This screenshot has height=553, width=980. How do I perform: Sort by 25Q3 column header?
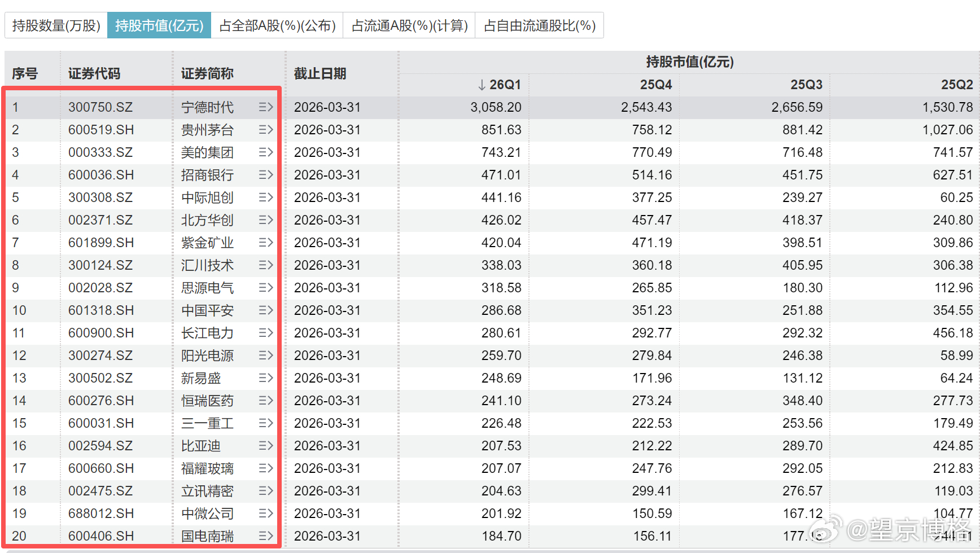tap(806, 85)
